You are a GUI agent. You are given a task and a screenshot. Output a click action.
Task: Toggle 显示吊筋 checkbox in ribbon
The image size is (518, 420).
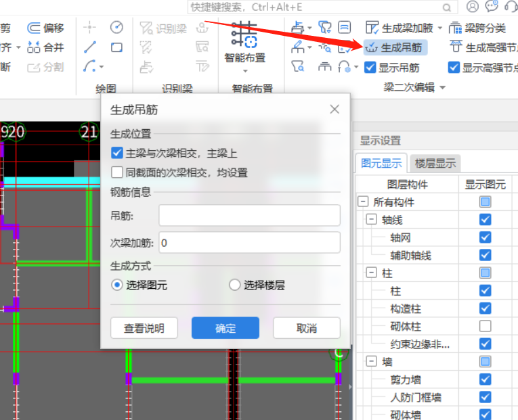370,68
